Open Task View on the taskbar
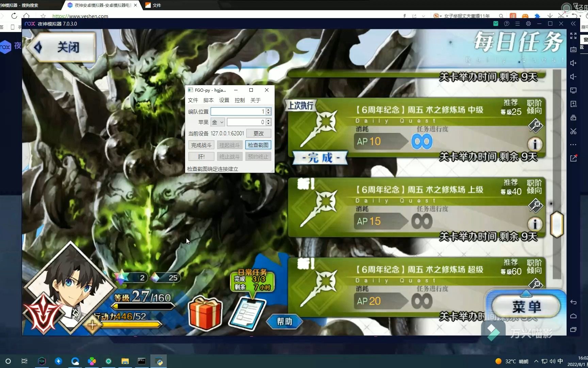 point(24,361)
